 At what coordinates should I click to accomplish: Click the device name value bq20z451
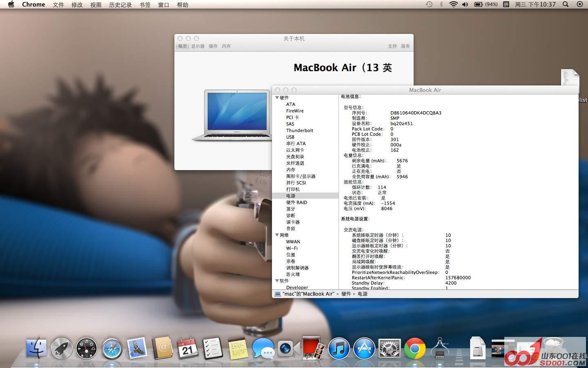(401, 123)
